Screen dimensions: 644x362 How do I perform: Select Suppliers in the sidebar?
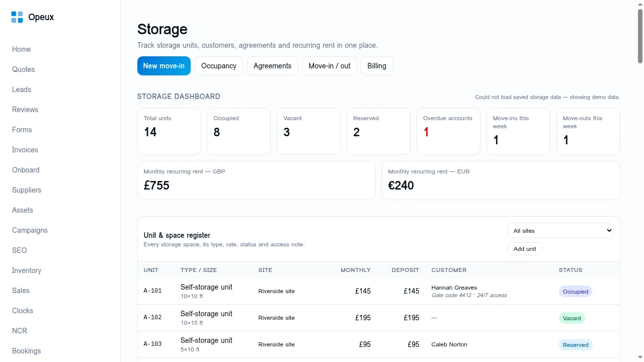tap(27, 190)
